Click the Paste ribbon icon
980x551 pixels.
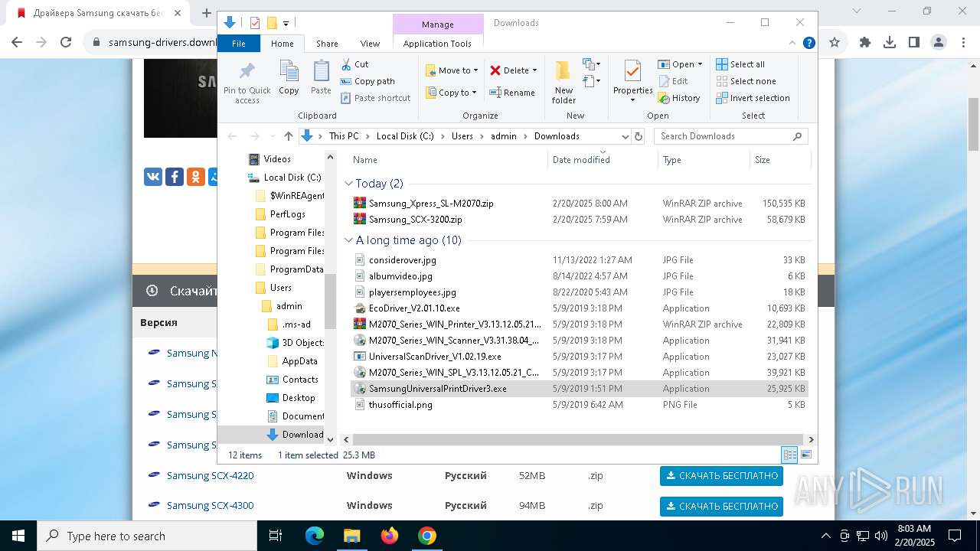pyautogui.click(x=321, y=78)
